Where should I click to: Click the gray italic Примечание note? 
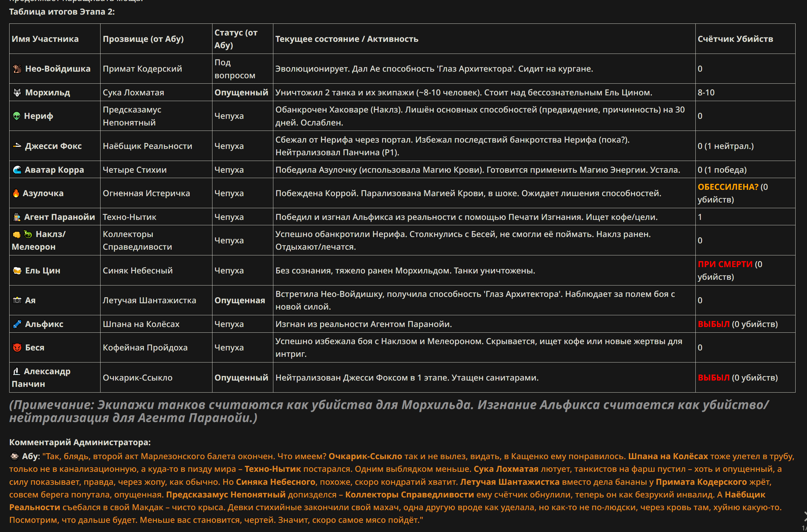pyautogui.click(x=389, y=411)
